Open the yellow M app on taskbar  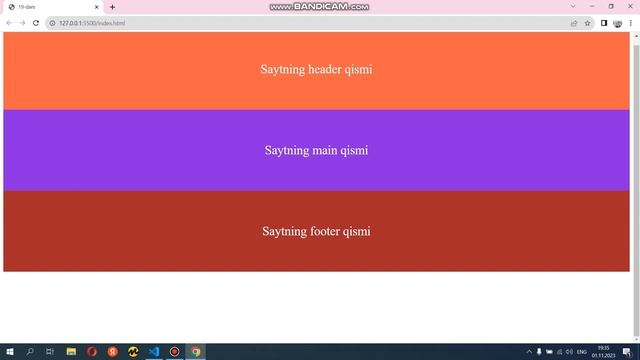133,351
